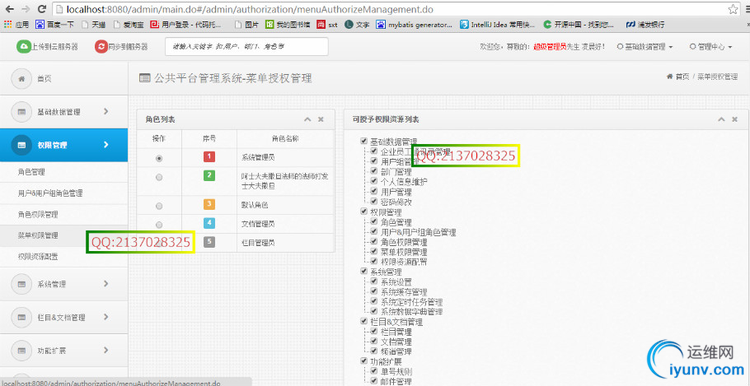The width and height of the screenshot is (750, 386).
Task: Toggle the 密码修改 checkbox
Action: coord(375,201)
